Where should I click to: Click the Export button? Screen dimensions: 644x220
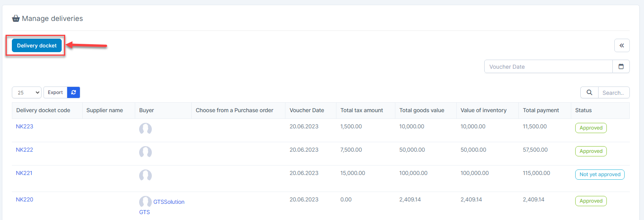point(55,92)
